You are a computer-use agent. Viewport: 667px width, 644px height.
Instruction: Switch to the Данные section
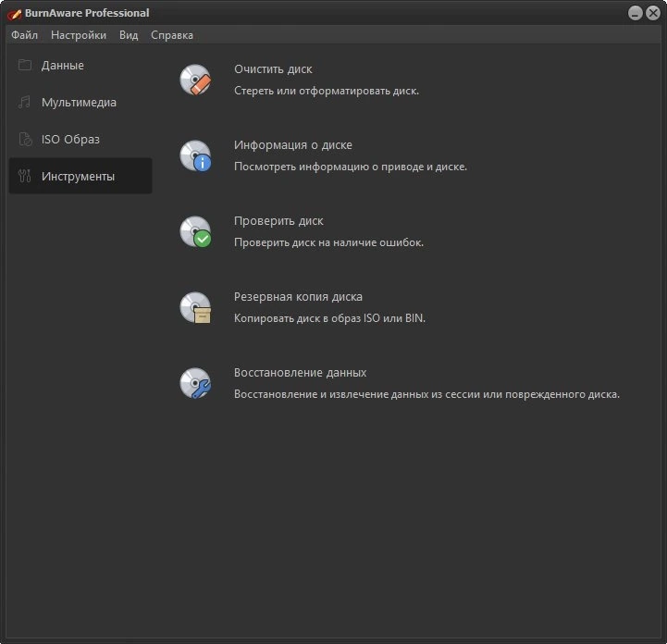tap(80, 65)
